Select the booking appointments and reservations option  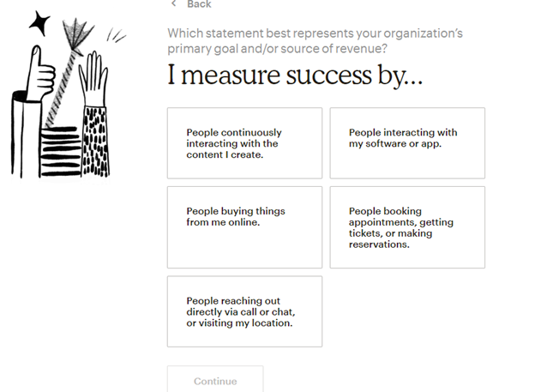tap(407, 227)
